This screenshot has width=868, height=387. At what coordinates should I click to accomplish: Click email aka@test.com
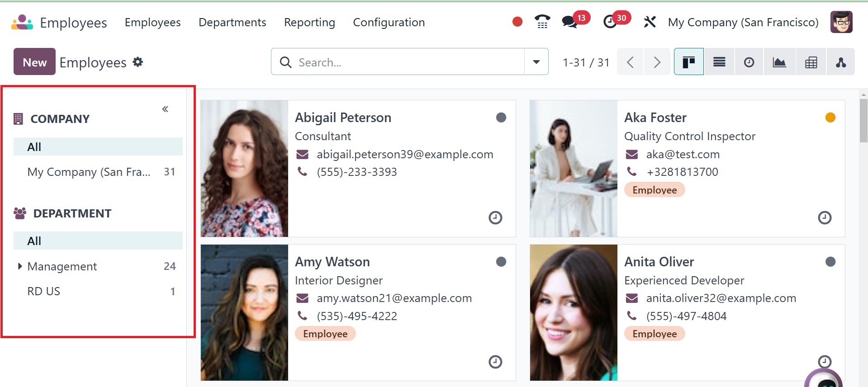683,155
